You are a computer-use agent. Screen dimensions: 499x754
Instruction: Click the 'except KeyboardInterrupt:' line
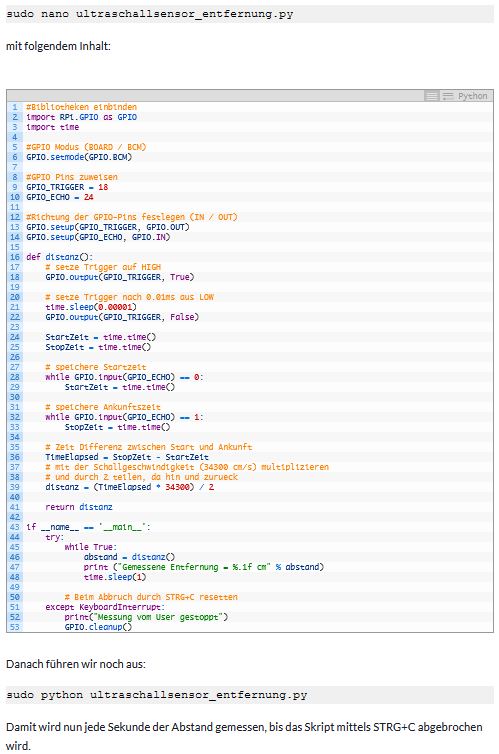tap(105, 607)
